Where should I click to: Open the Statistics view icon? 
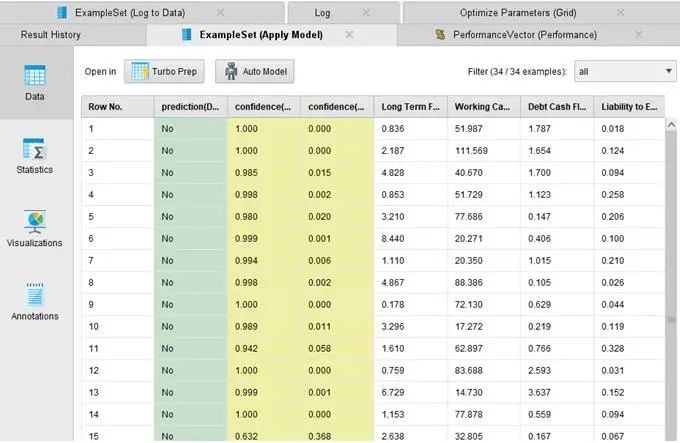click(x=34, y=149)
